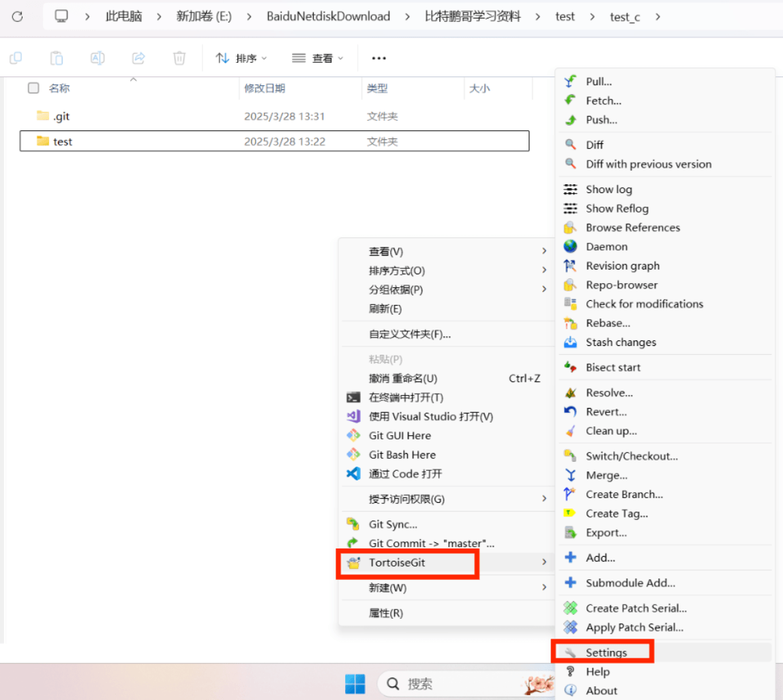The width and height of the screenshot is (783, 700).
Task: Expand the 排序方式(O) submenu arrow
Action: 544,270
